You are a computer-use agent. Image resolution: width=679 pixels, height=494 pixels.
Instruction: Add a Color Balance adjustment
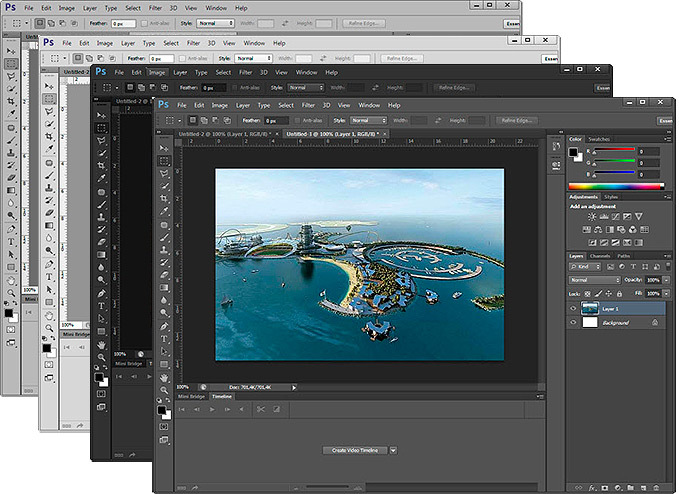pyautogui.click(x=598, y=229)
